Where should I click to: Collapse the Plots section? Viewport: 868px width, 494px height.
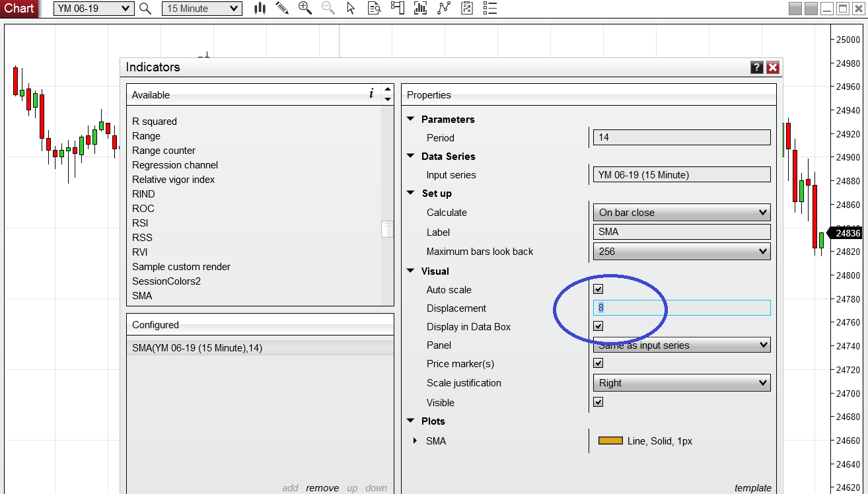(410, 421)
